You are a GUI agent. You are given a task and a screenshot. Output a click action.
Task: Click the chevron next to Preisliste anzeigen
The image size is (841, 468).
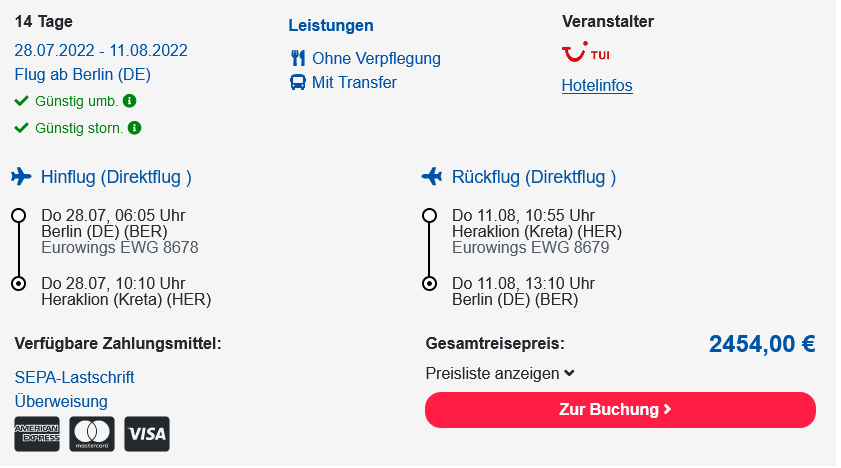[x=569, y=373]
